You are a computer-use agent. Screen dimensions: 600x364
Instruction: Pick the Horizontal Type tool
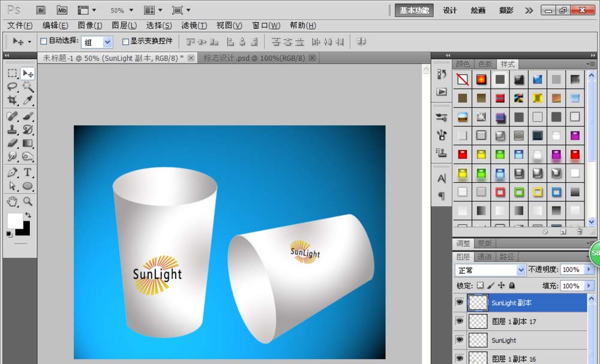(28, 172)
